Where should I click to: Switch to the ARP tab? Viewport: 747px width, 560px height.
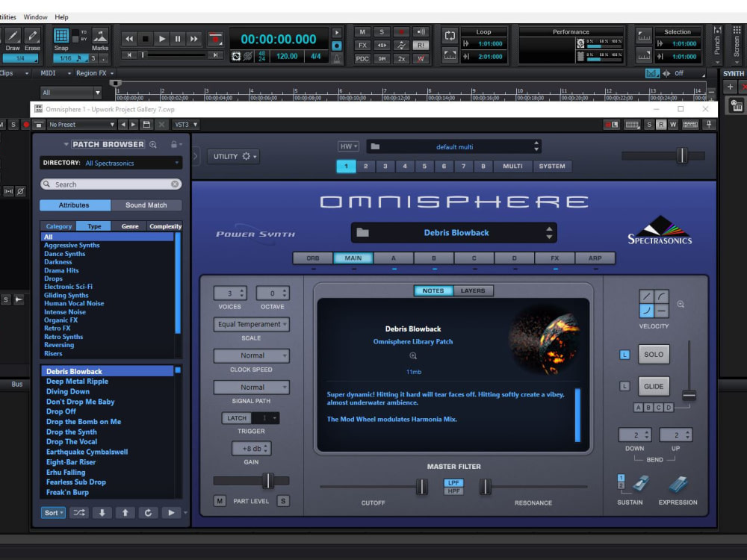tap(595, 258)
